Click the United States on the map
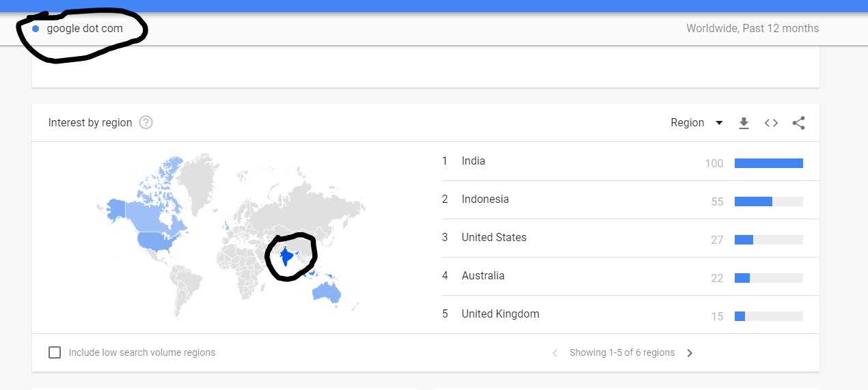This screenshot has height=390, width=868. [155, 240]
